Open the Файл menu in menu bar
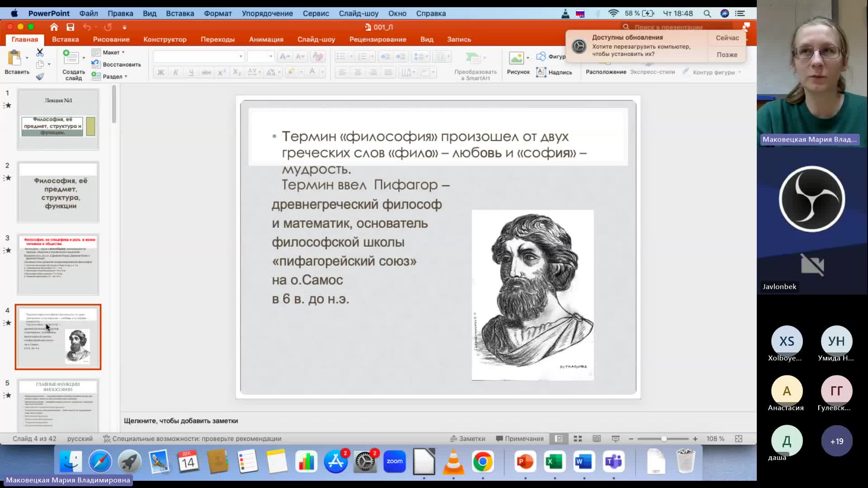This screenshot has height=488, width=868. coord(89,13)
